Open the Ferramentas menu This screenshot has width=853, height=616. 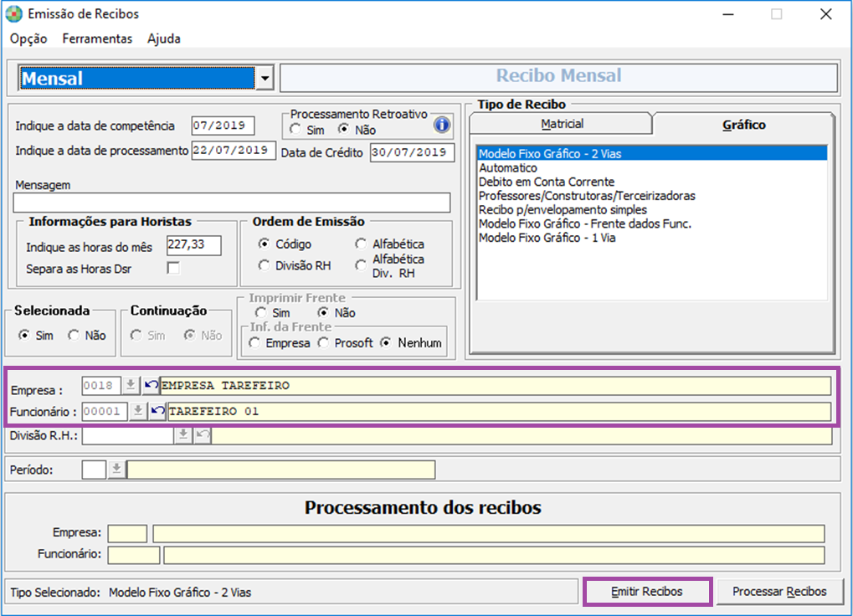[x=97, y=38]
